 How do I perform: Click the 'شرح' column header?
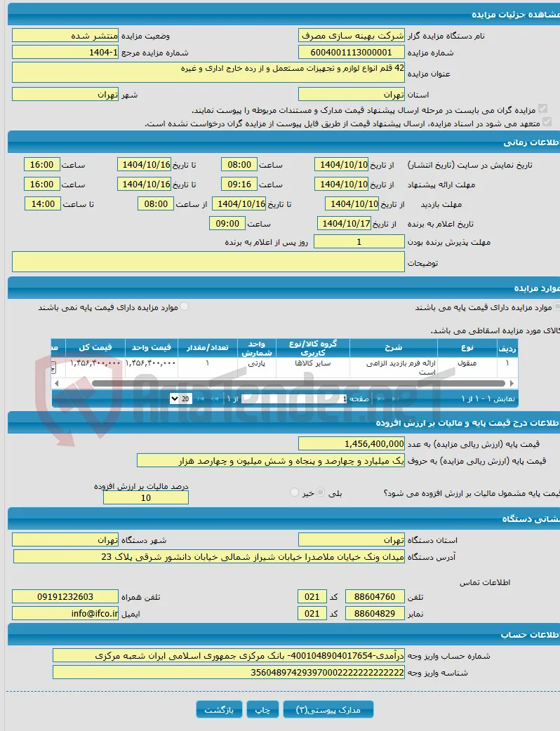(x=394, y=348)
